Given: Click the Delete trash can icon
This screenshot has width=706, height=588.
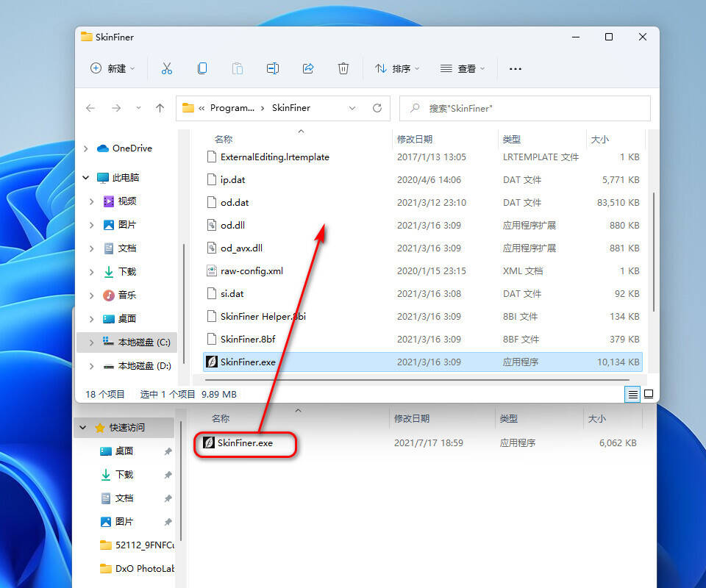Looking at the screenshot, I should 343,68.
